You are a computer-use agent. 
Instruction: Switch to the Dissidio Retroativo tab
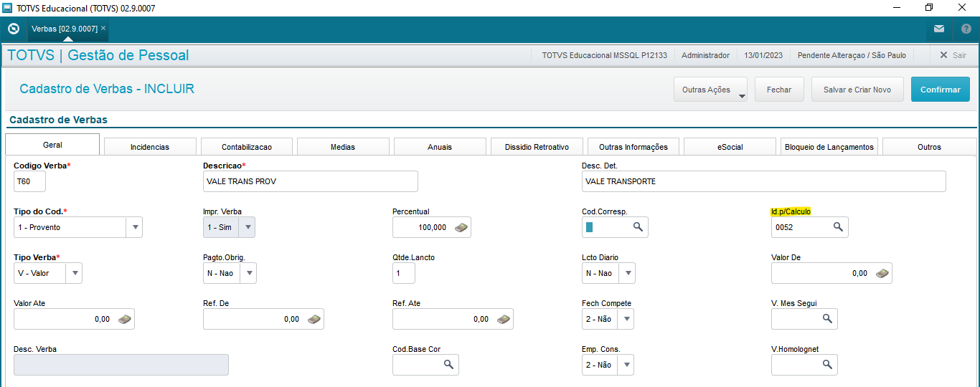[537, 147]
